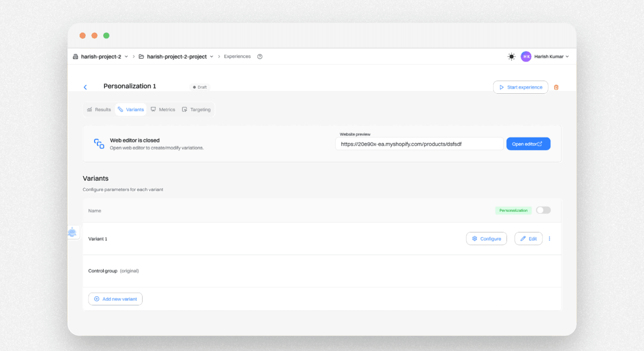Screen dimensions: 644x351
Task: Open Variant 1 more options menu
Action: coord(549,239)
